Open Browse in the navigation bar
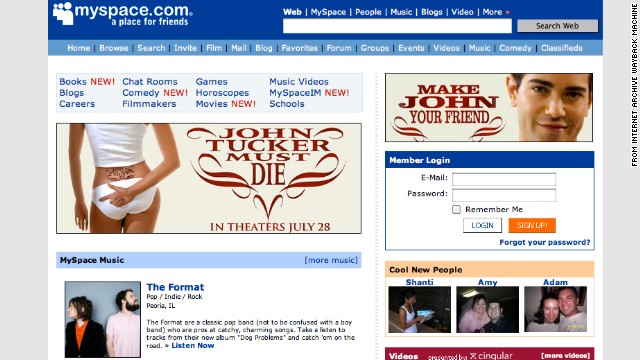The width and height of the screenshot is (640, 360). point(114,48)
